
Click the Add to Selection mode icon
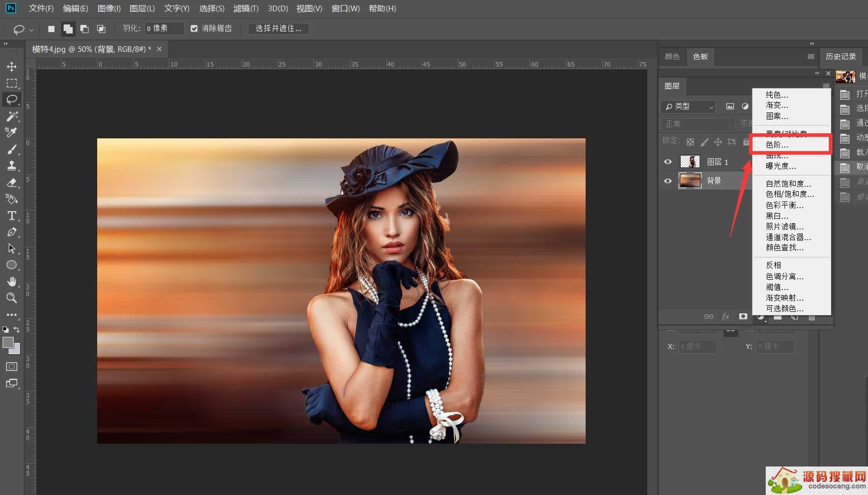(68, 29)
